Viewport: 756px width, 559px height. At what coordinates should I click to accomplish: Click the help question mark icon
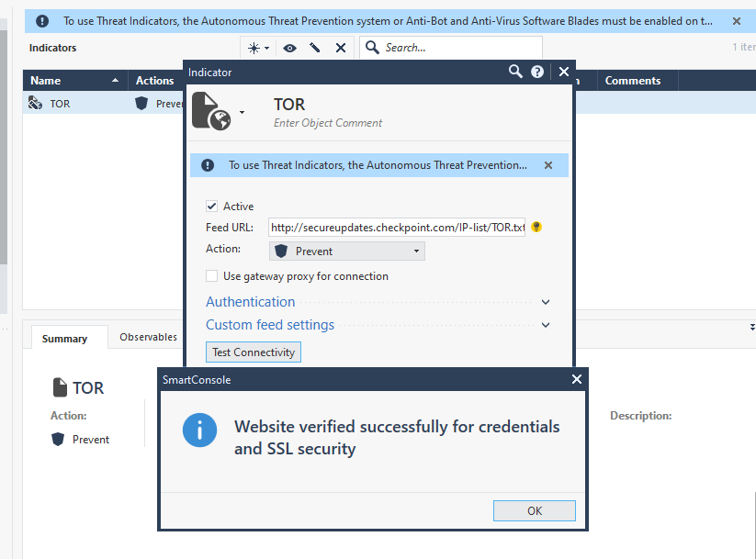click(x=538, y=72)
